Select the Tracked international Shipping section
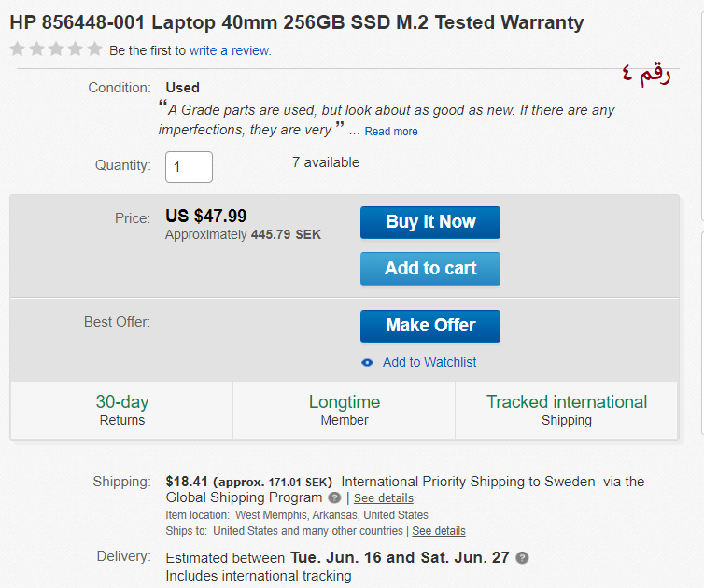The image size is (704, 588). click(x=567, y=410)
